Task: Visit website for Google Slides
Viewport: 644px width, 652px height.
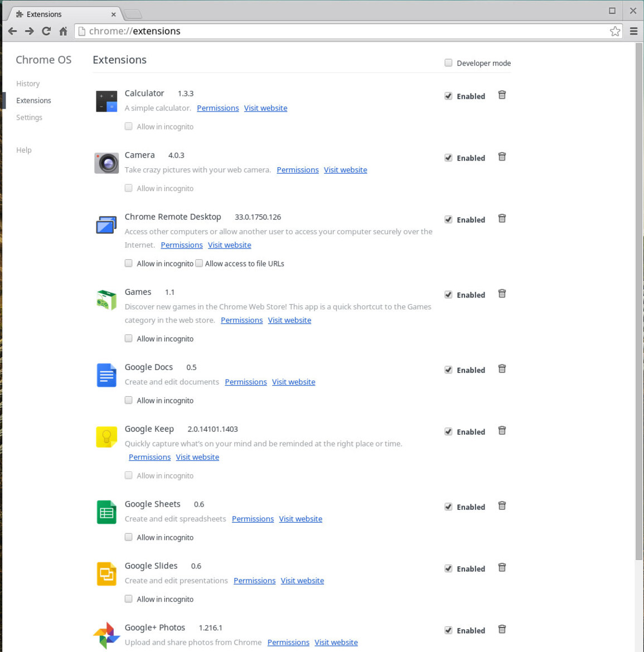Action: coord(302,581)
